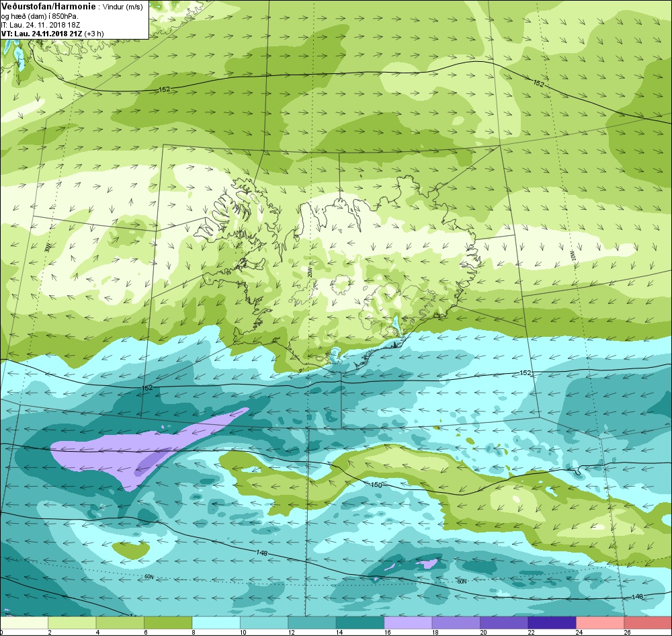Click the legend value 16
The image size is (672, 636).
[387, 633]
